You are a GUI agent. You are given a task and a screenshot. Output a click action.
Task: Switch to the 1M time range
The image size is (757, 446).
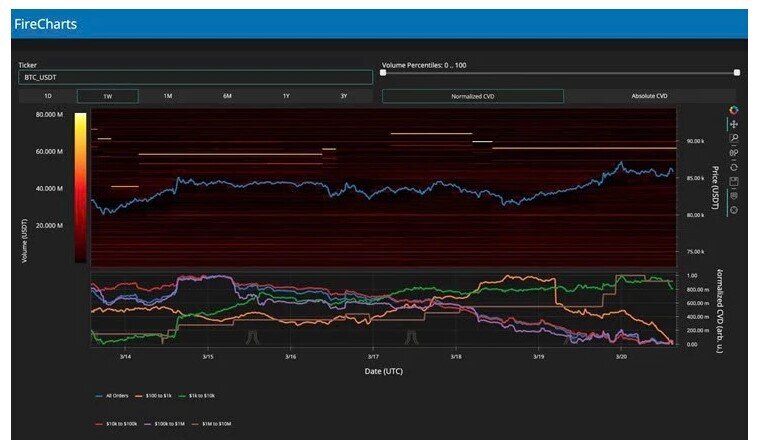168,96
